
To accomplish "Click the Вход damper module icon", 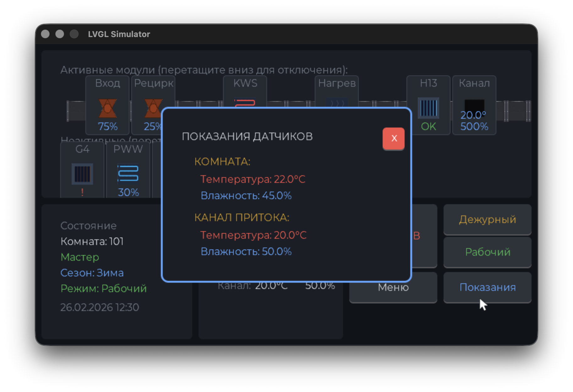I will [107, 108].
